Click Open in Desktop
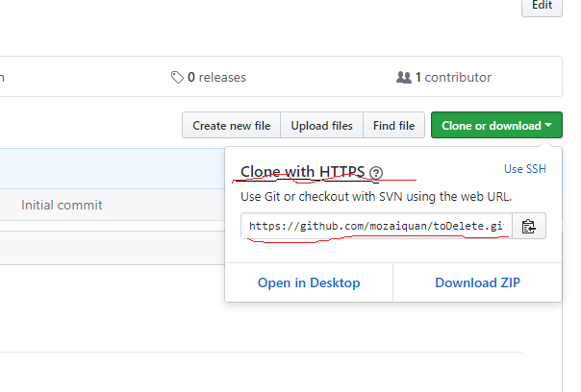Image resolution: width=581 pixels, height=392 pixels. click(x=309, y=282)
